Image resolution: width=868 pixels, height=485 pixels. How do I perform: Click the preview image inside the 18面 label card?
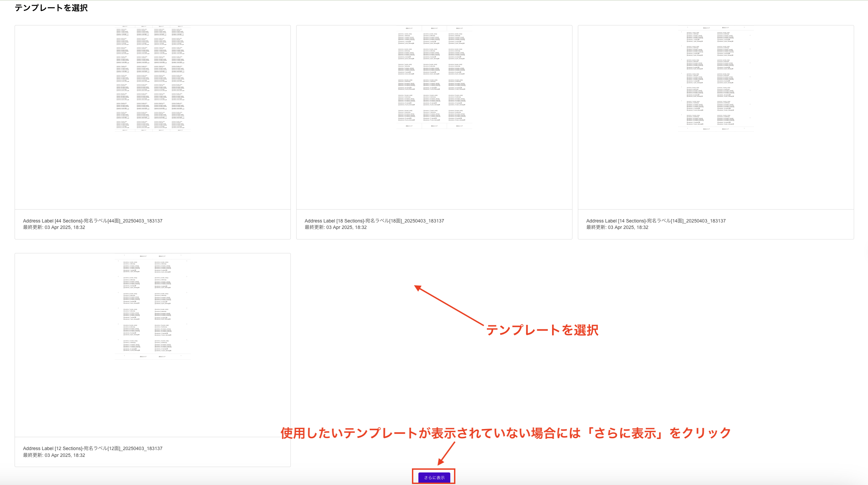click(434, 79)
